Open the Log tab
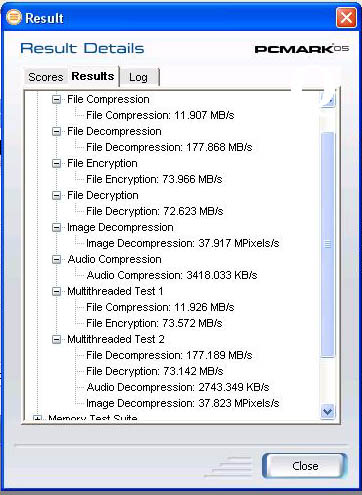Screen dimensions: 362x495 click(x=138, y=77)
